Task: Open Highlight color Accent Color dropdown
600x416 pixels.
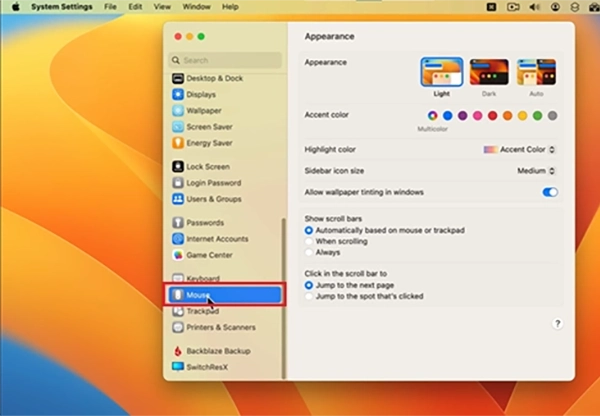Action: point(519,150)
